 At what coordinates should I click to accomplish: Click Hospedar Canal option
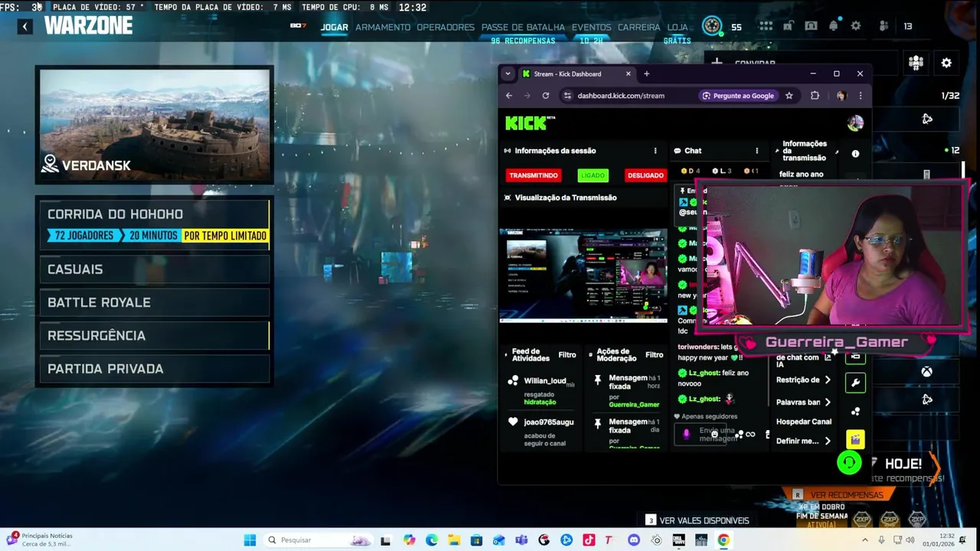point(804,422)
